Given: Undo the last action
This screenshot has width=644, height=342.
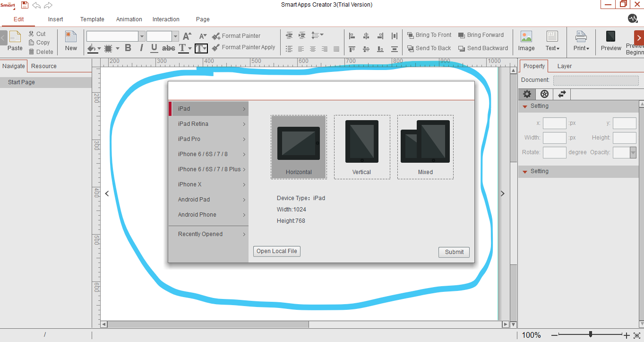Looking at the screenshot, I should coord(36,5).
